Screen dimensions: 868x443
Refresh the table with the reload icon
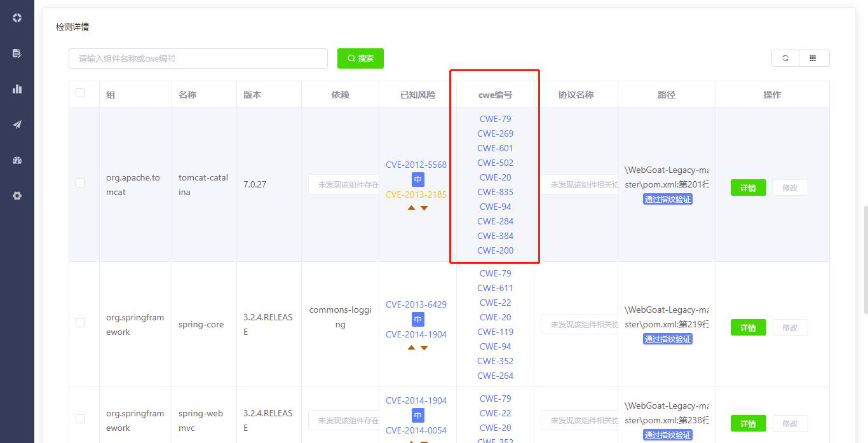pyautogui.click(x=785, y=58)
